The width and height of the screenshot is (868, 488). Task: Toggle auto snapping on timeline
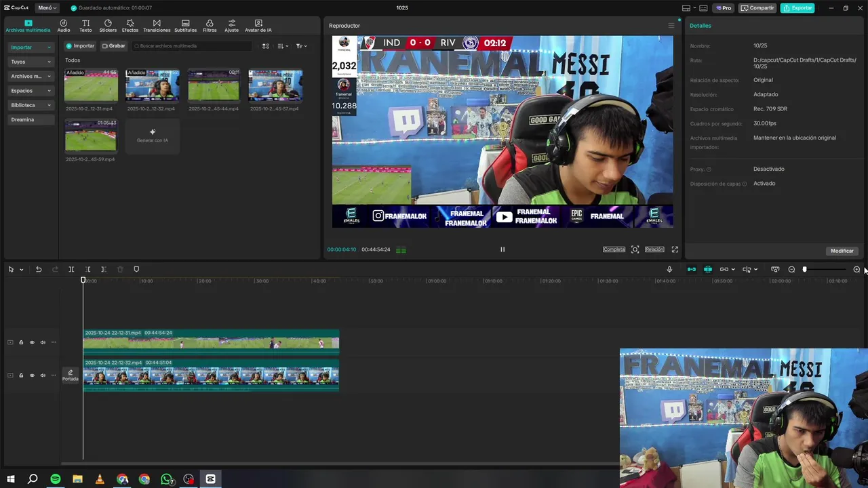(x=708, y=269)
